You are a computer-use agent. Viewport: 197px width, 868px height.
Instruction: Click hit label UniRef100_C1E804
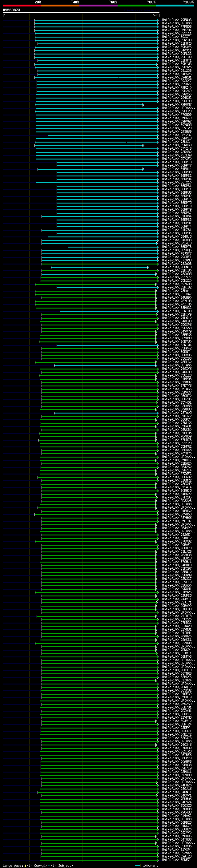177,216
